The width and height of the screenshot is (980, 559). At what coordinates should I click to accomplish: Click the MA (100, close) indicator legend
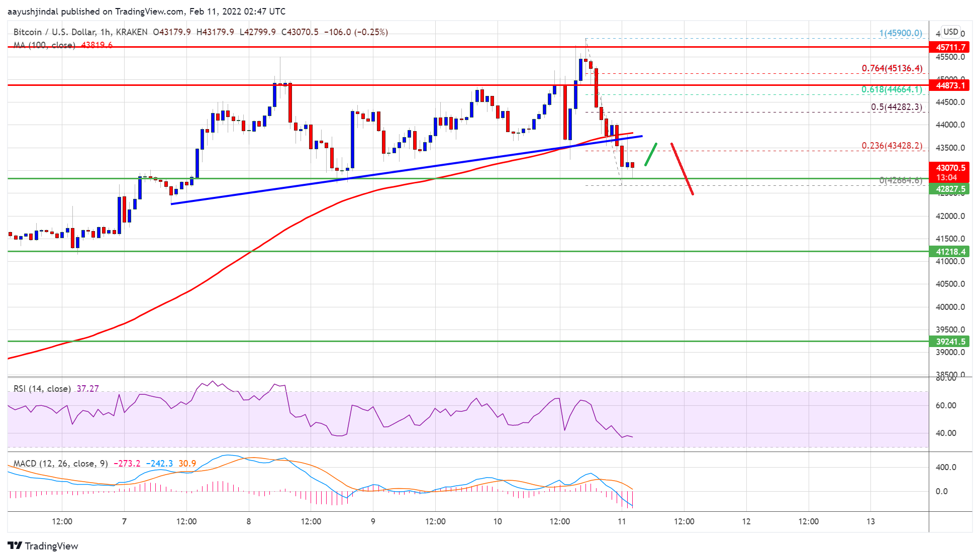click(44, 45)
